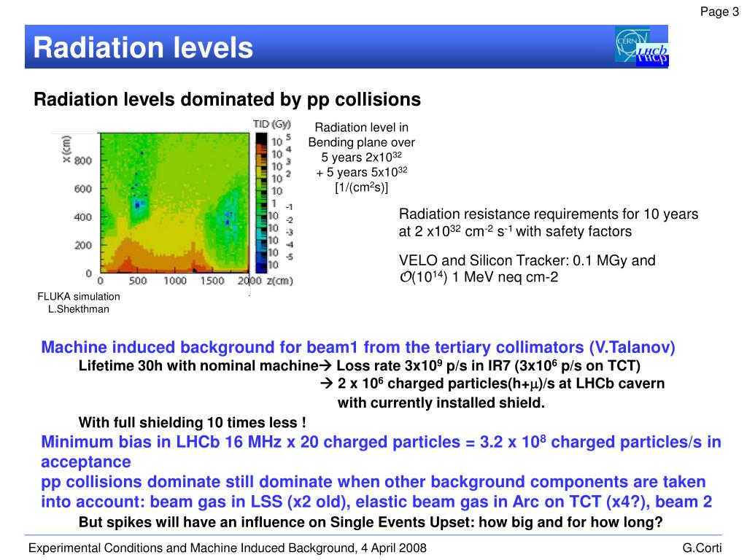Click the footer "Experimental Conditions and Machine Induced Background"

tap(228, 548)
